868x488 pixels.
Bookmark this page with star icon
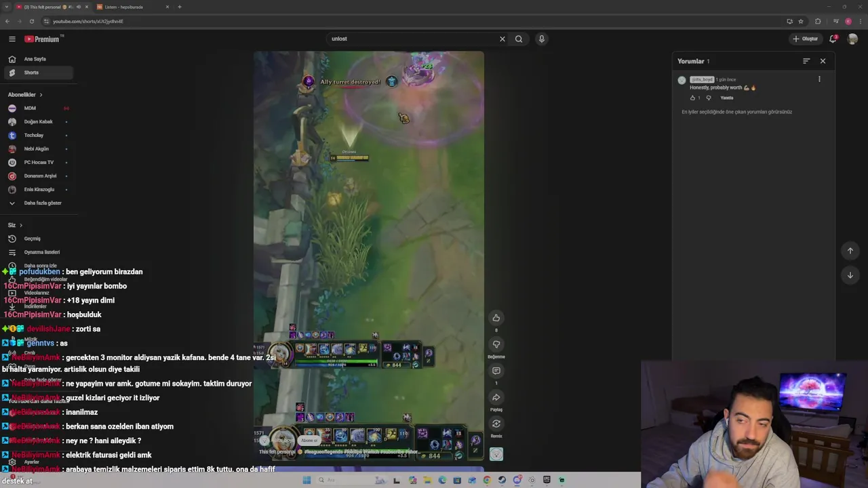801,21
